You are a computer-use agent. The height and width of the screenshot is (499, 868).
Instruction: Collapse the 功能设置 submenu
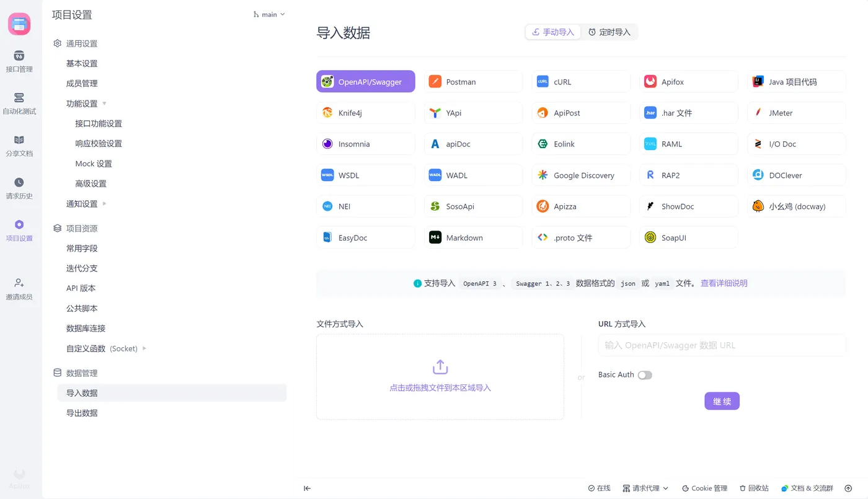104,104
